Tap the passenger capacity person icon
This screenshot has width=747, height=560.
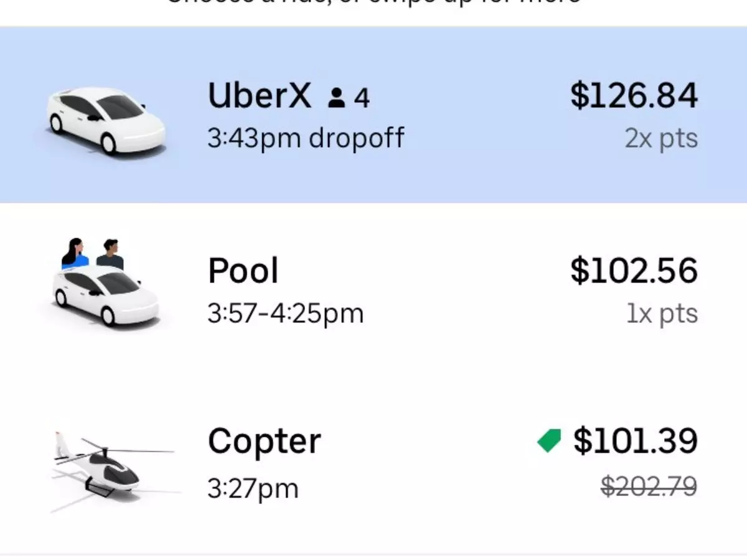click(337, 98)
